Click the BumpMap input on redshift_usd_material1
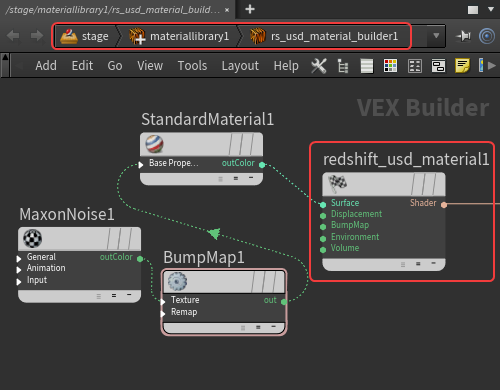 click(323, 227)
